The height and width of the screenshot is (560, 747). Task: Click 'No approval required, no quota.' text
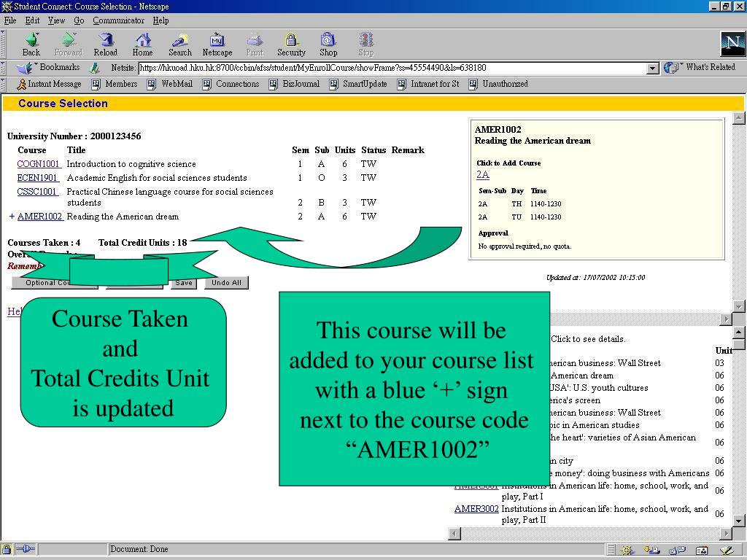pyautogui.click(x=525, y=246)
